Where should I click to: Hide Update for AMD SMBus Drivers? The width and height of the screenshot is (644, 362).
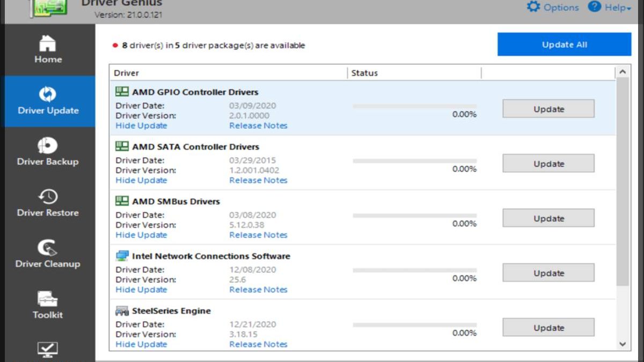(x=142, y=235)
